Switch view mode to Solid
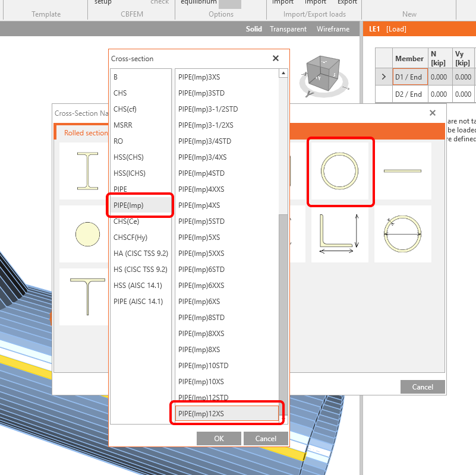The width and height of the screenshot is (476, 475). click(254, 29)
